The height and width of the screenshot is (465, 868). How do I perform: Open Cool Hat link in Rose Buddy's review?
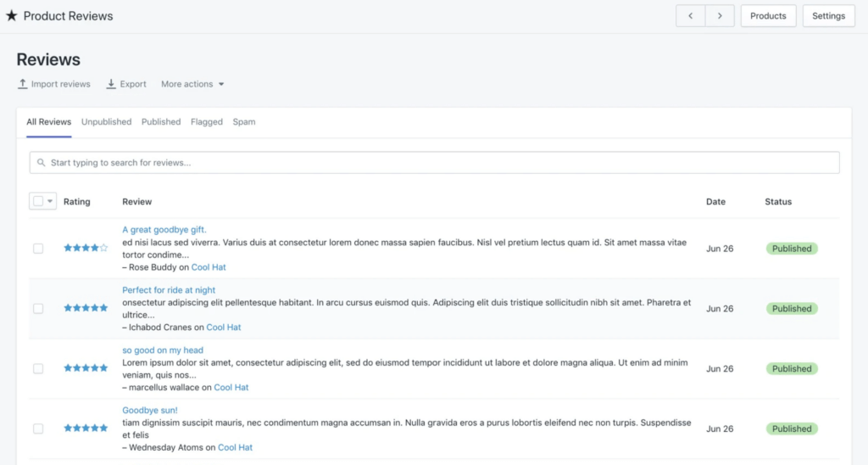(x=209, y=267)
